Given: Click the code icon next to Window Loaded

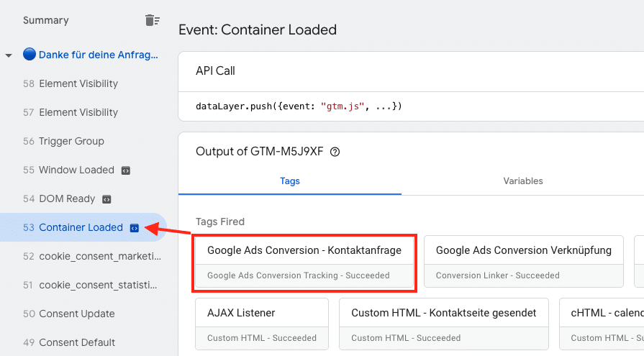Looking at the screenshot, I should (x=126, y=170).
